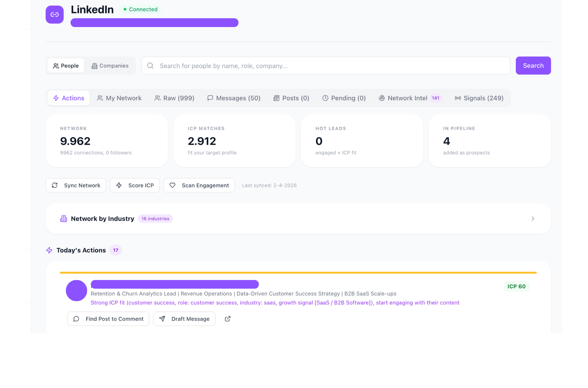Screen dimensions: 588x388
Task: Click the magnifier icon in search box
Action: pos(150,66)
